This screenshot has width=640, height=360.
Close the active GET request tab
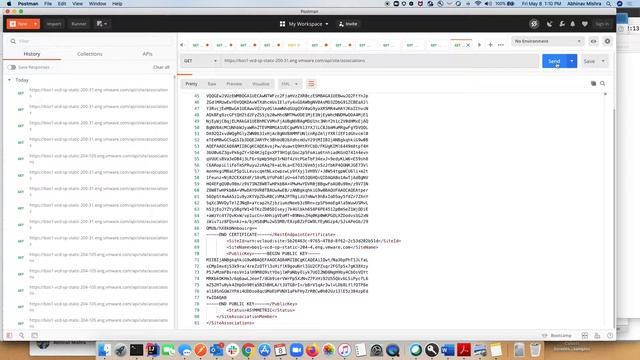click(468, 45)
